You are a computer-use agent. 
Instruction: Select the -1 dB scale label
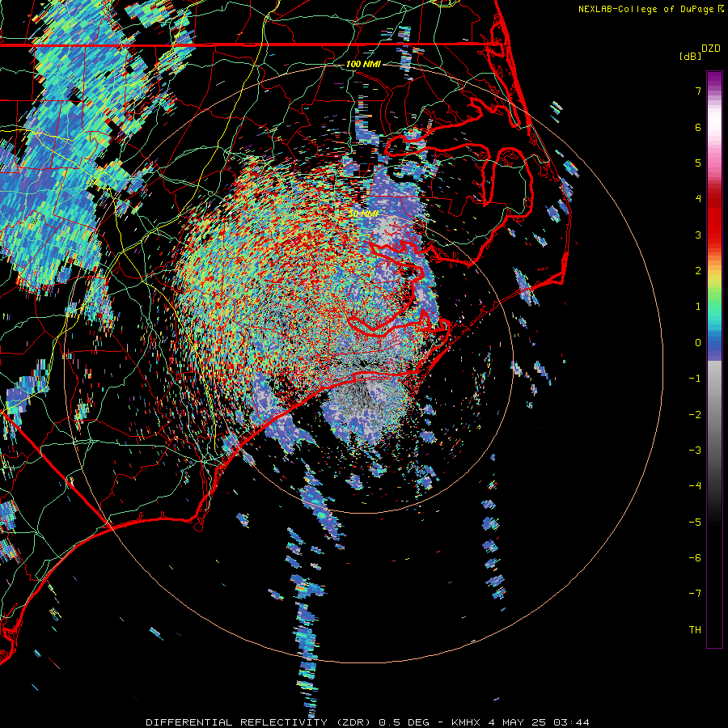(x=695, y=379)
